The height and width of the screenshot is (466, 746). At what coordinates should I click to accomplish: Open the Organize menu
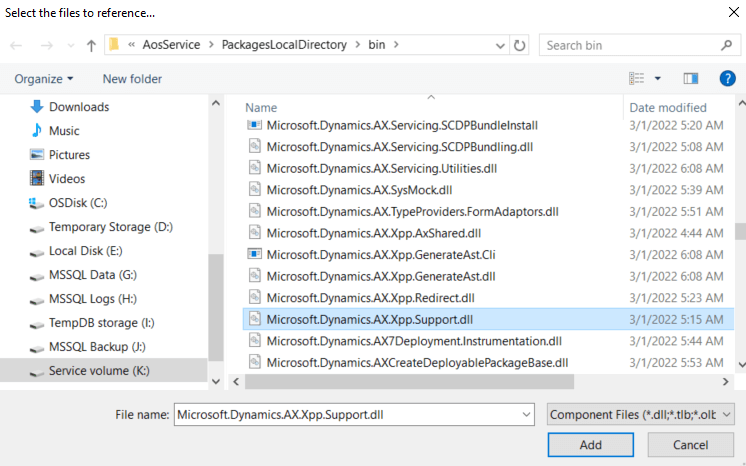pos(44,79)
